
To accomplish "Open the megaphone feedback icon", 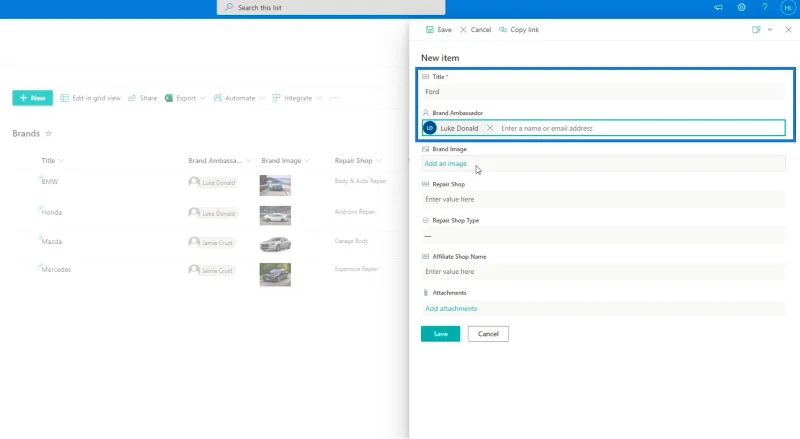I will pos(718,7).
